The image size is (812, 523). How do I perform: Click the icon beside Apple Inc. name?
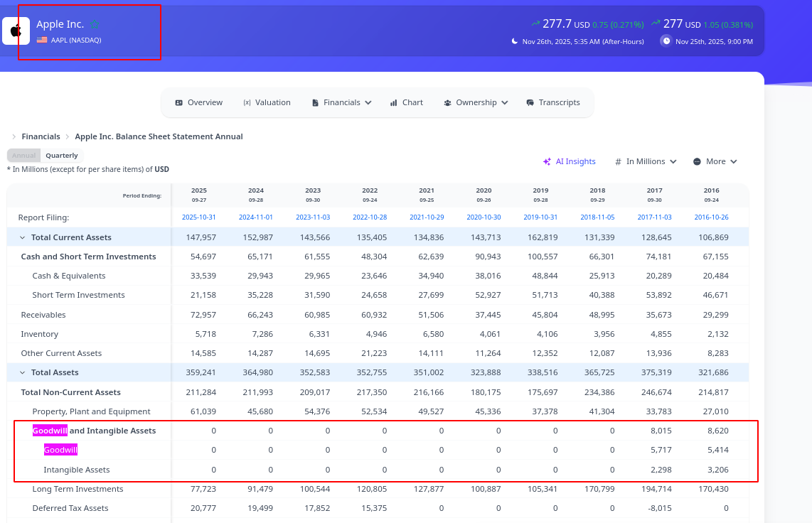pyautogui.click(x=95, y=24)
